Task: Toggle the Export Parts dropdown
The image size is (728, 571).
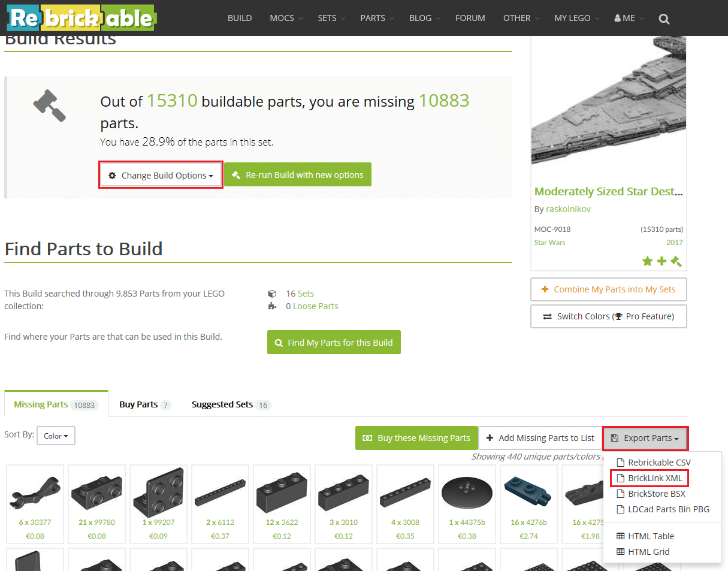Action: coord(645,438)
